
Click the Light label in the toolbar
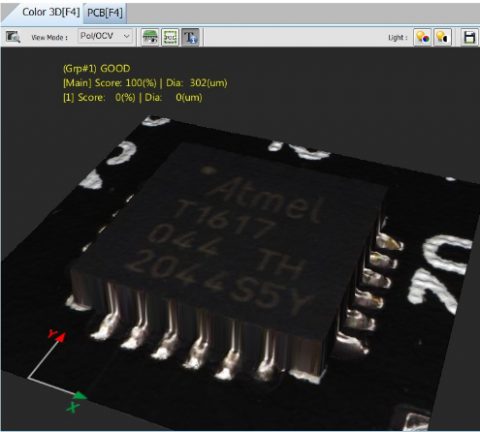point(398,37)
